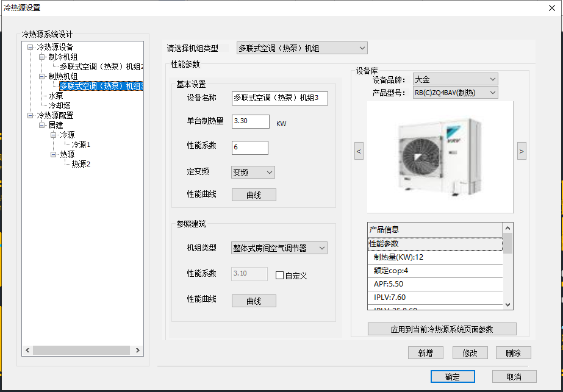Image resolution: width=563 pixels, height=392 pixels.
Task: Open 参照建筑 机组类型 dropdown
Action: coord(279,248)
